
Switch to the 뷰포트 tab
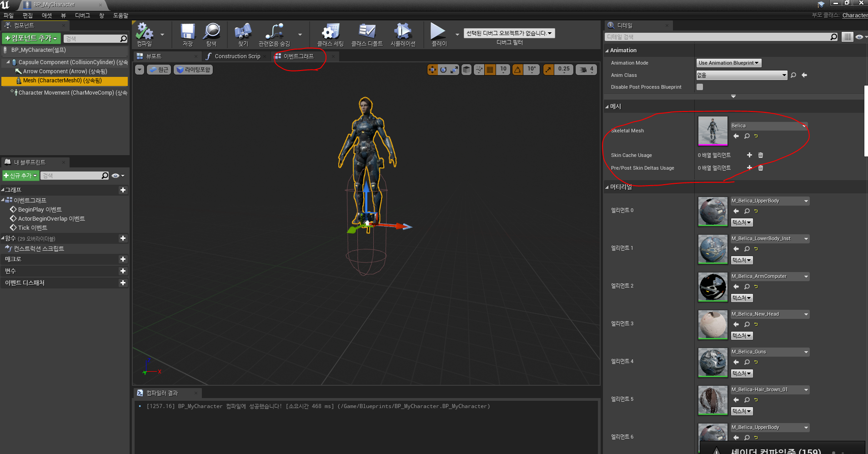[154, 56]
